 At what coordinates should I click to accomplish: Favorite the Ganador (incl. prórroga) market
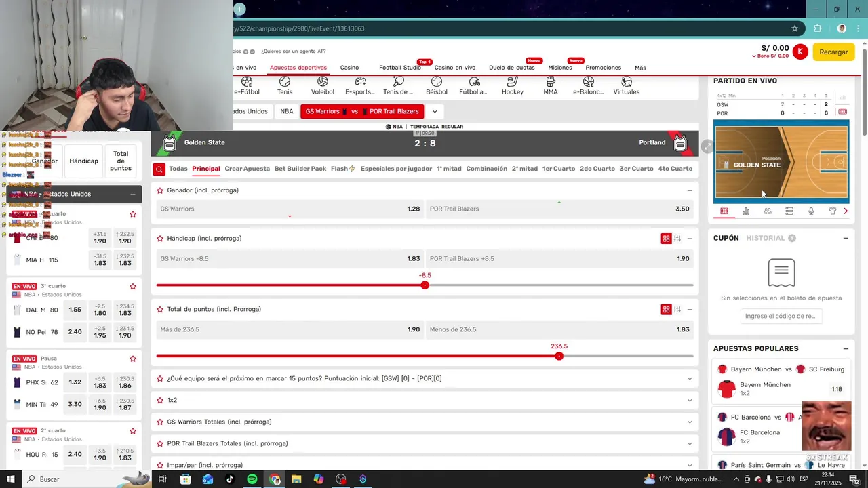click(x=160, y=190)
